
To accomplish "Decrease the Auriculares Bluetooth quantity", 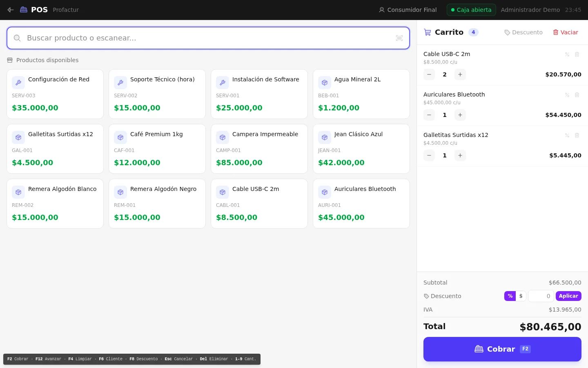I will pos(429,115).
